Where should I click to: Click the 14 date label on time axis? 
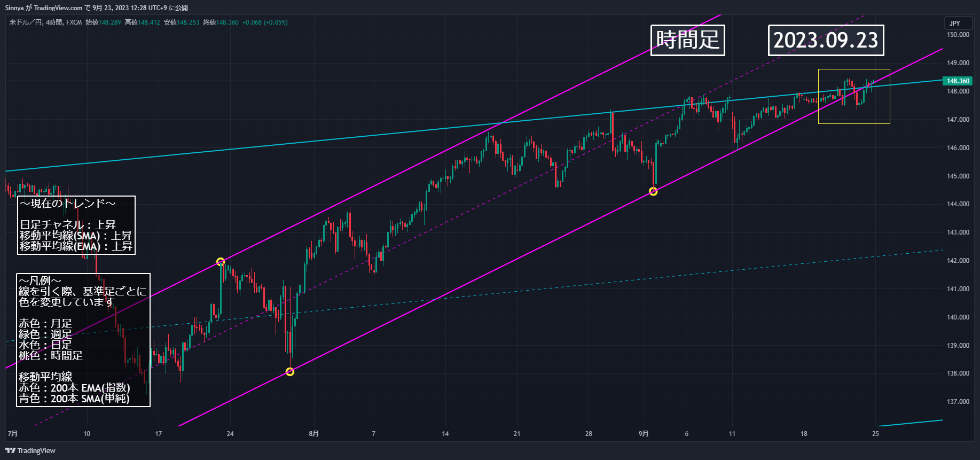[x=445, y=434]
